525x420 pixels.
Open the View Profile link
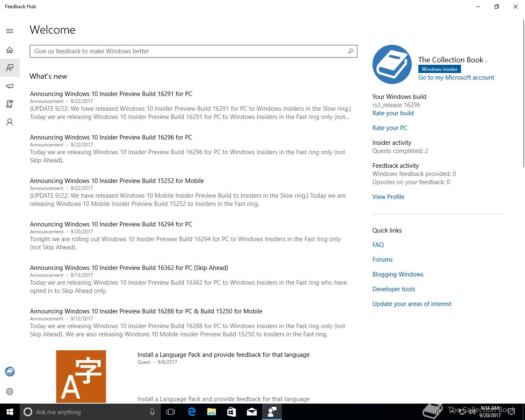[388, 197]
